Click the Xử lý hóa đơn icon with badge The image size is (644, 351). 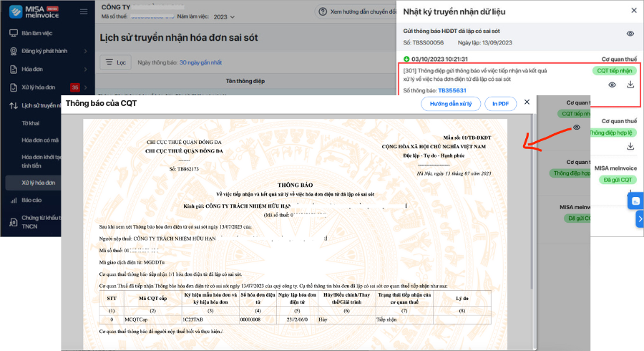click(14, 87)
